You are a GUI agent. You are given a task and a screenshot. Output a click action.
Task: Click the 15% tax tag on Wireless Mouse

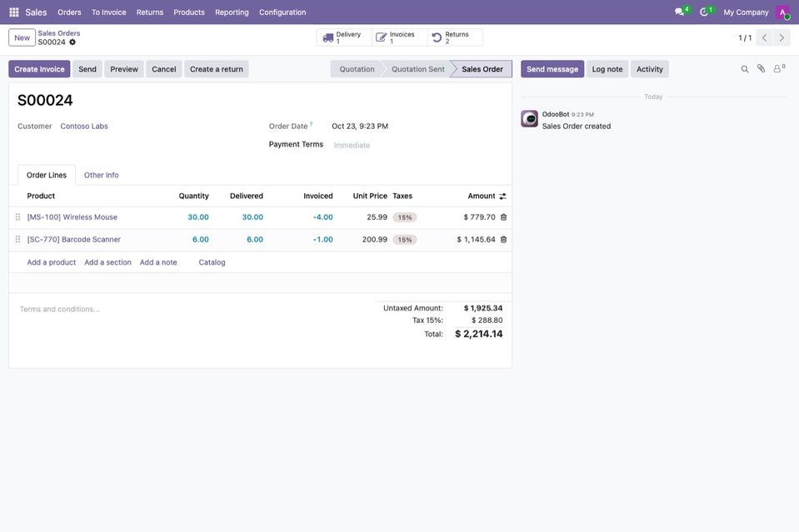coord(405,217)
